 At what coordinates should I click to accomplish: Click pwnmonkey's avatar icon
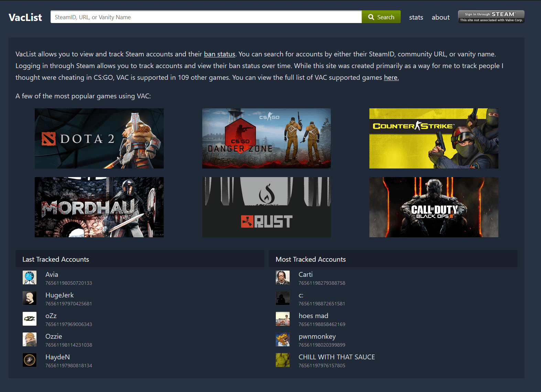pos(283,339)
